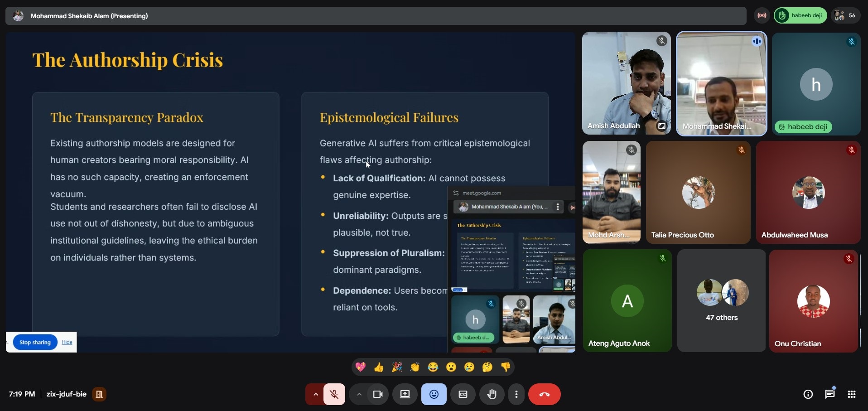Image resolution: width=868 pixels, height=411 pixels.
Task: Open the activities grid icon
Action: click(851, 394)
